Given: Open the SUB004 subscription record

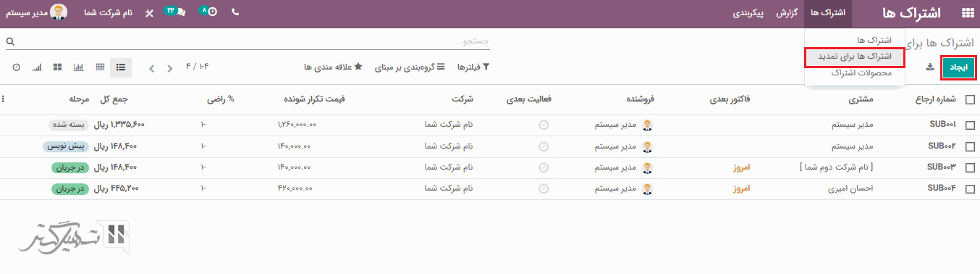Looking at the screenshot, I should 942,188.
